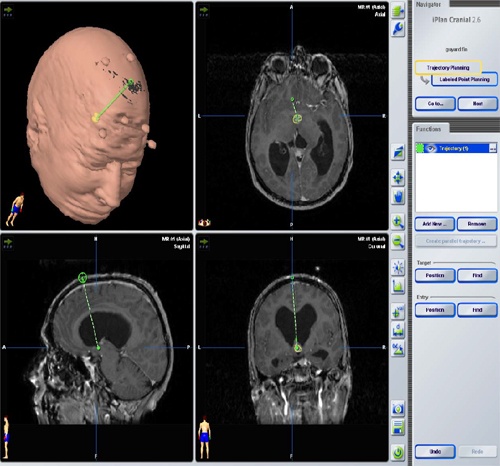Image resolution: width=500 pixels, height=466 pixels.
Task: Click the Remove button
Action: click(477, 224)
